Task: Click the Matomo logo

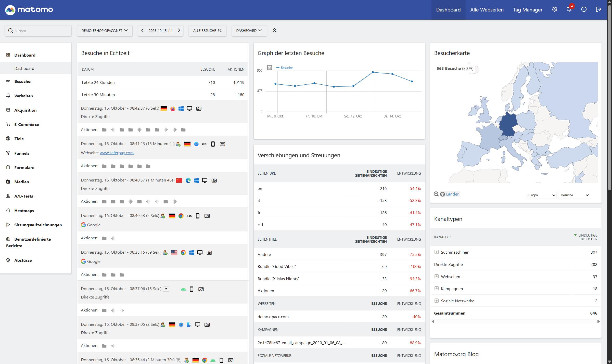Action: point(29,10)
